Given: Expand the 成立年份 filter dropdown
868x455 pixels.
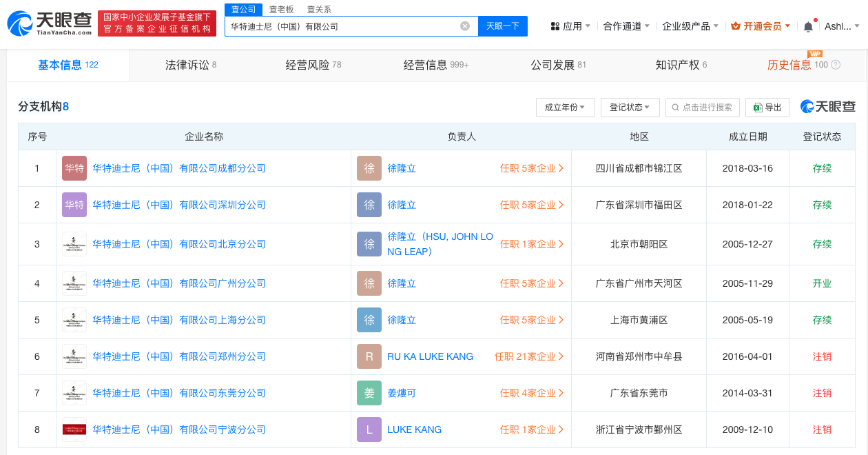Looking at the screenshot, I should point(565,108).
